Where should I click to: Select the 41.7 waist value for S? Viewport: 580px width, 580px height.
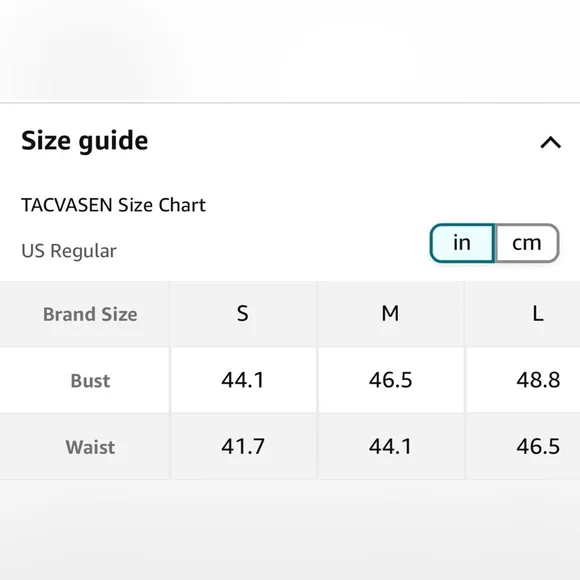[x=243, y=446]
